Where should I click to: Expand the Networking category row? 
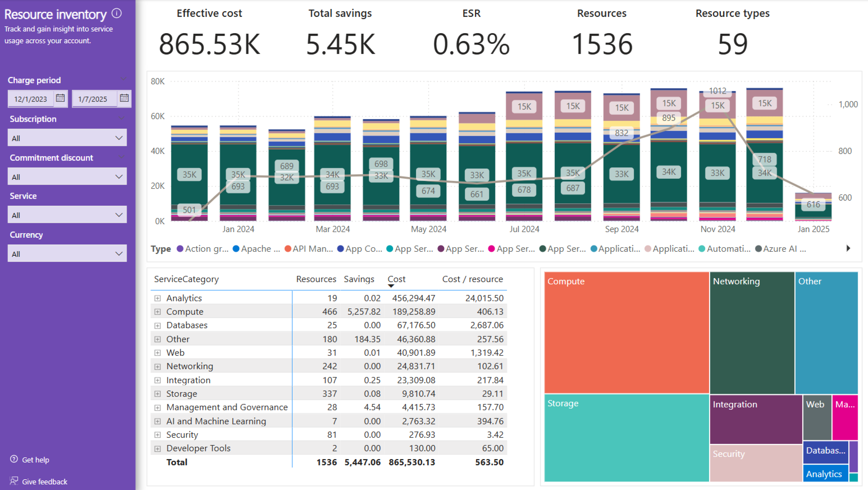pyautogui.click(x=157, y=366)
